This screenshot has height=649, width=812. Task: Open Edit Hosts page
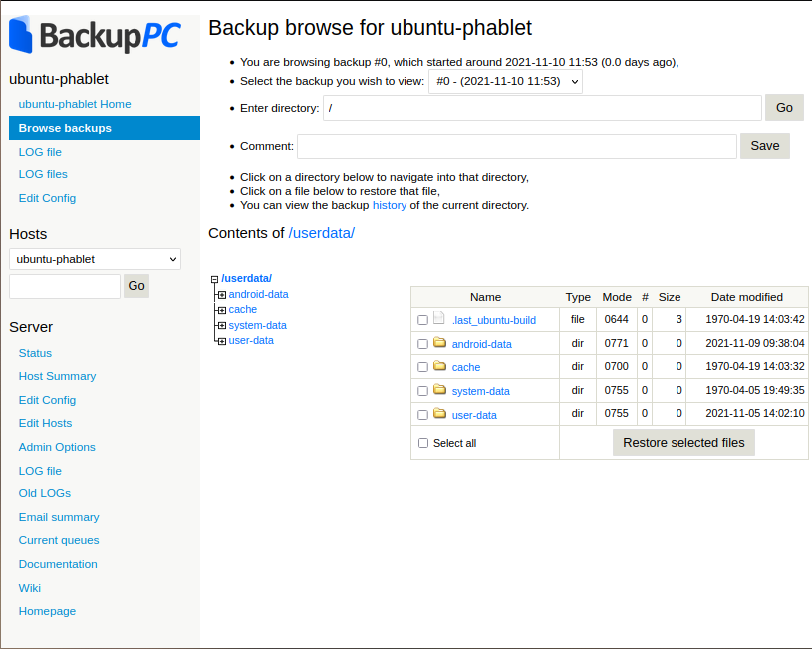45,423
